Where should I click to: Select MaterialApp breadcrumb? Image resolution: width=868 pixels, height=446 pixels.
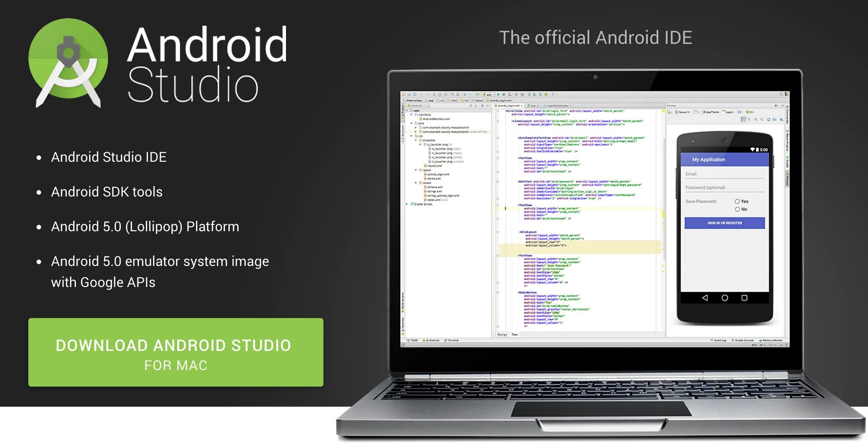pos(413,101)
